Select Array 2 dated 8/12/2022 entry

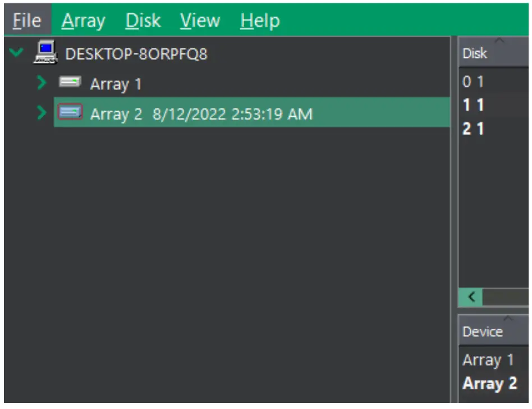201,114
